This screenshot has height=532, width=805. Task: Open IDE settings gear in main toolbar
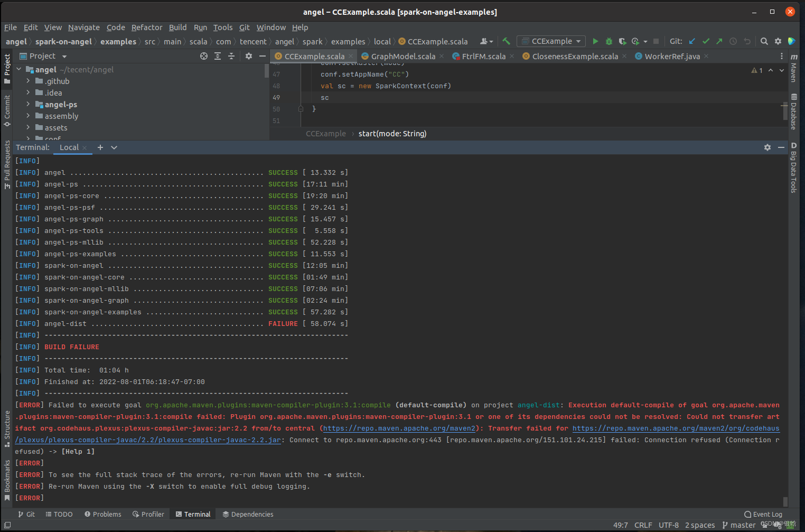coord(778,41)
